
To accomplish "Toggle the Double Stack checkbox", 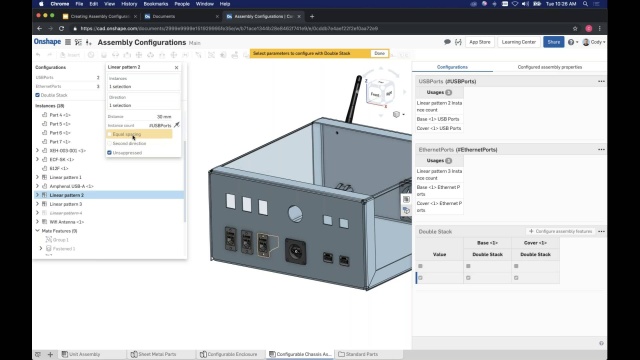I will pyautogui.click(x=38, y=95).
